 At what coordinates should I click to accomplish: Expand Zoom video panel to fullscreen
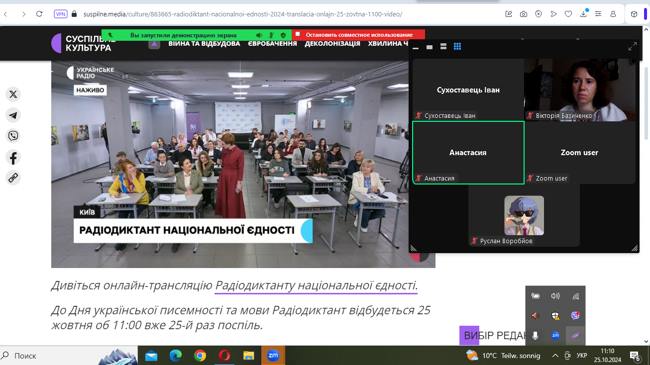pos(632,47)
